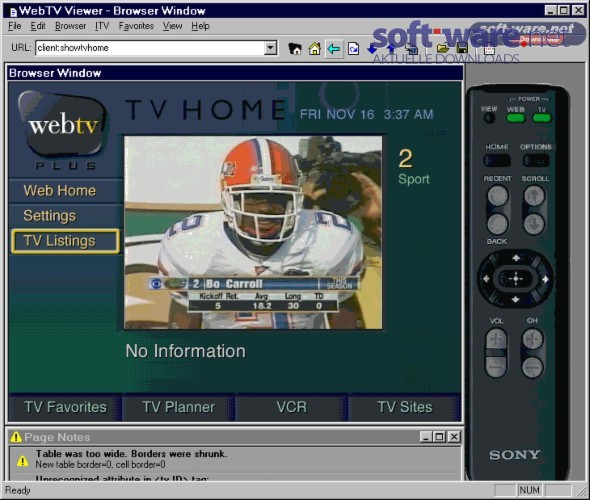Click the No Information program text
This screenshot has height=500, width=590.
[186, 351]
